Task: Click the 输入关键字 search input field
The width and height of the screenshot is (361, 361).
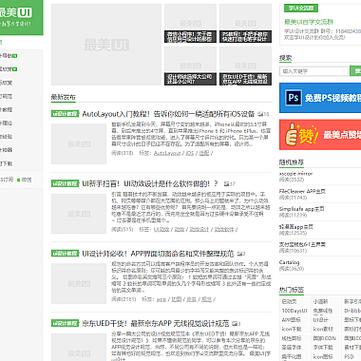Action: click(x=314, y=71)
